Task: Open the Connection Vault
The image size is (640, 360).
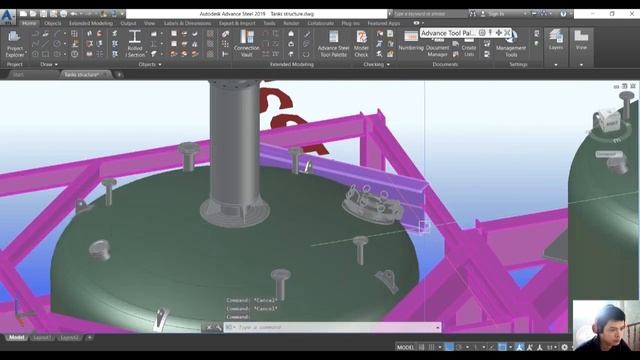Action: (x=247, y=44)
